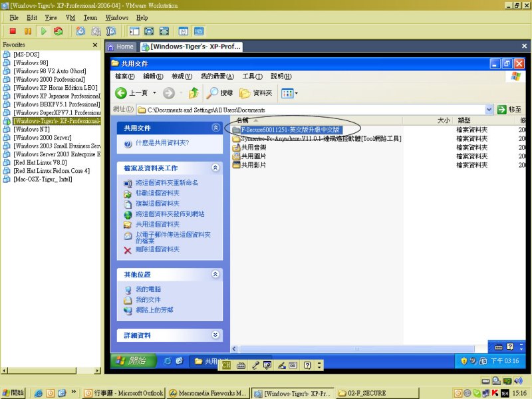
Task: Open the back history dropdown arrow
Action: pos(154,92)
